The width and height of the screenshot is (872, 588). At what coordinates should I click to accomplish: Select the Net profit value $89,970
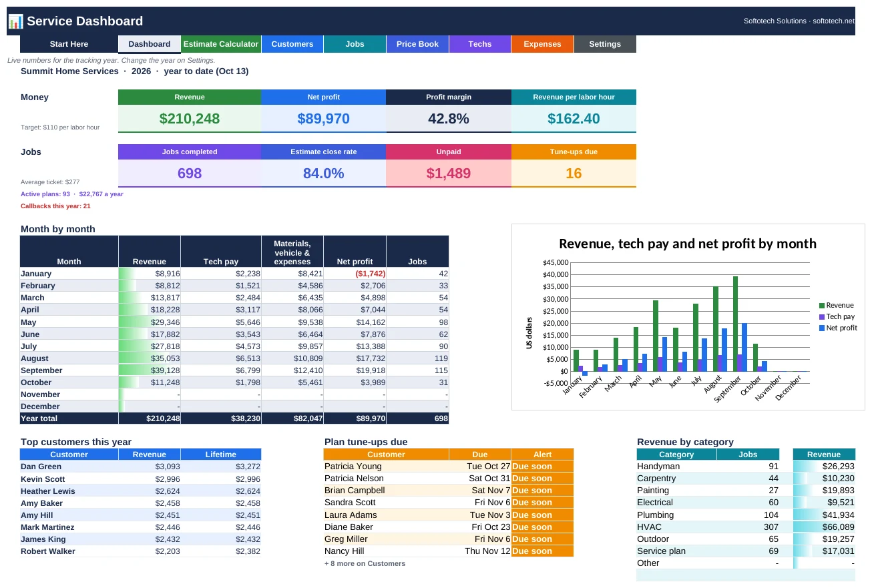(x=324, y=119)
